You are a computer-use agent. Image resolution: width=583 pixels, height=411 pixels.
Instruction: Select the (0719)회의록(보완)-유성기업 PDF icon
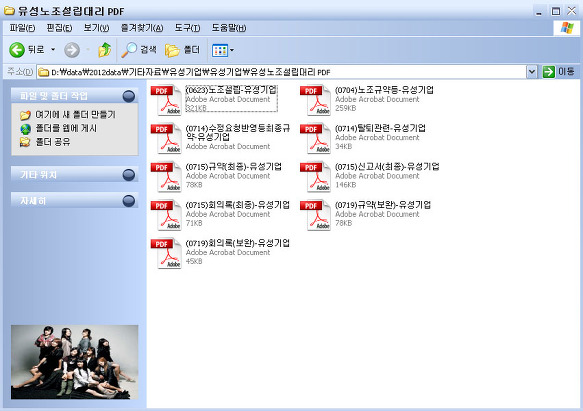[166, 254]
